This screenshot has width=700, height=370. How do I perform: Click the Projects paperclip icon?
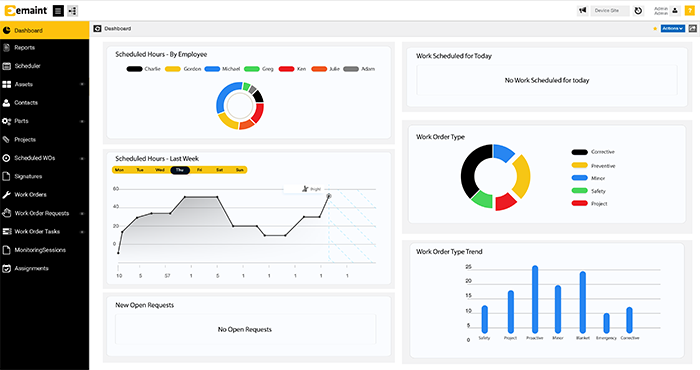6,139
